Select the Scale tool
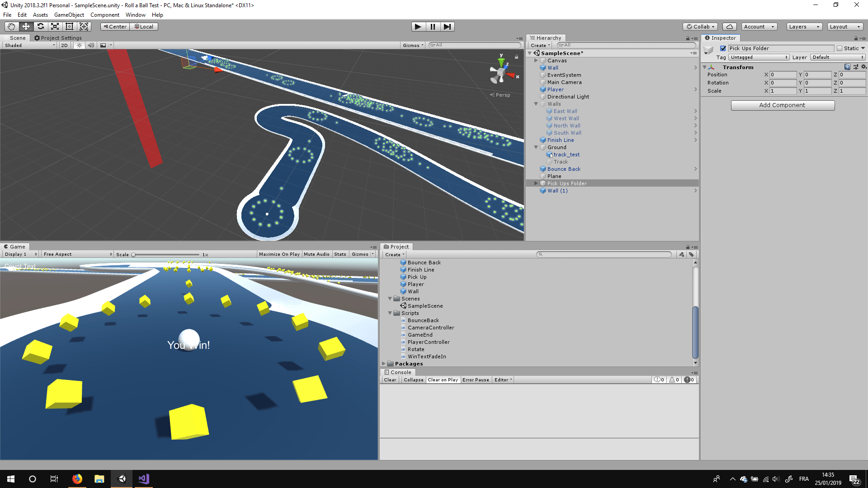This screenshot has height=488, width=868. coord(55,27)
